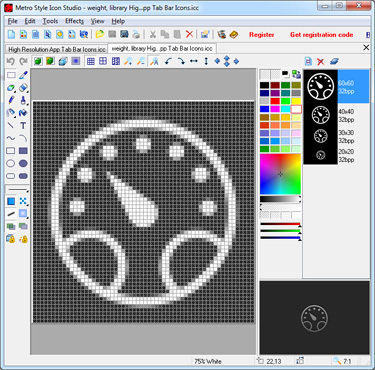Click new image format icon above list
Image resolution: width=375 pixels, height=370 pixels.
pyautogui.click(x=308, y=61)
